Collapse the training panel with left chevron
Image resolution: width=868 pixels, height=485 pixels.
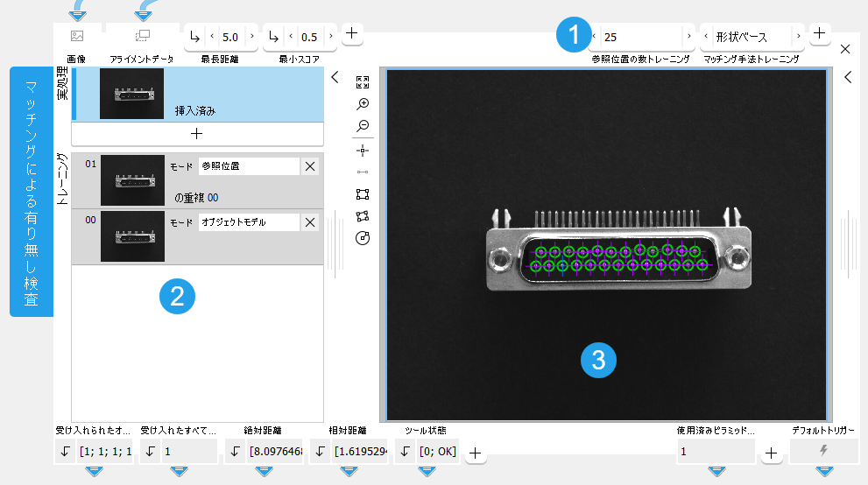(335, 78)
